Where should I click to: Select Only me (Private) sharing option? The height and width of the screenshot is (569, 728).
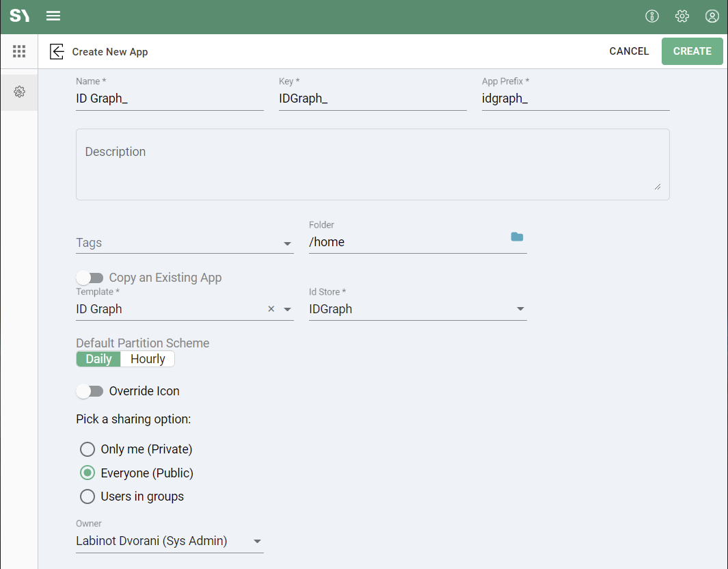87,449
